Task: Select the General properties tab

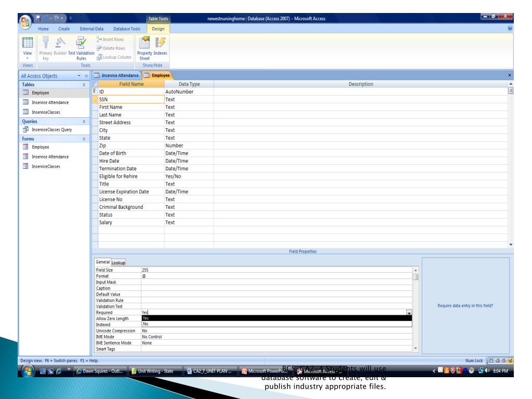Action: click(102, 262)
